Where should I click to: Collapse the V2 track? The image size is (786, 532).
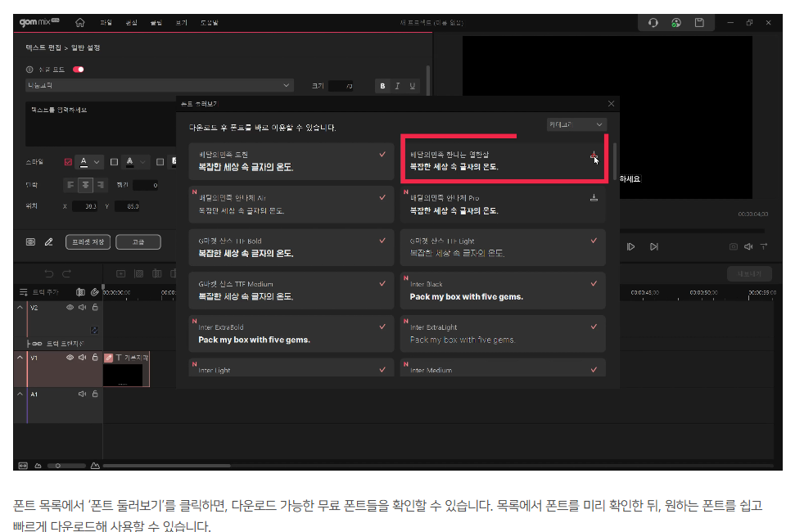click(20, 307)
